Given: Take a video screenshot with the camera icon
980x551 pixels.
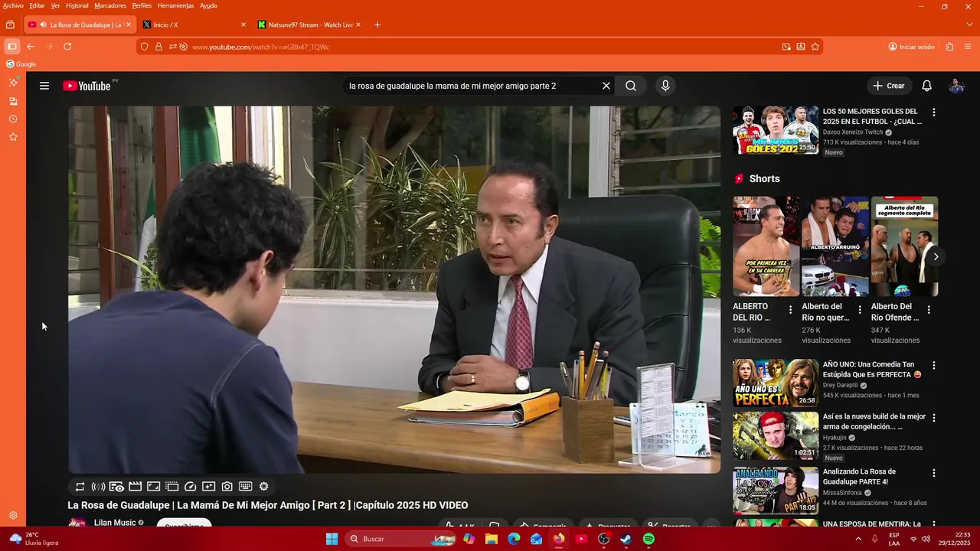Looking at the screenshot, I should pos(227,487).
